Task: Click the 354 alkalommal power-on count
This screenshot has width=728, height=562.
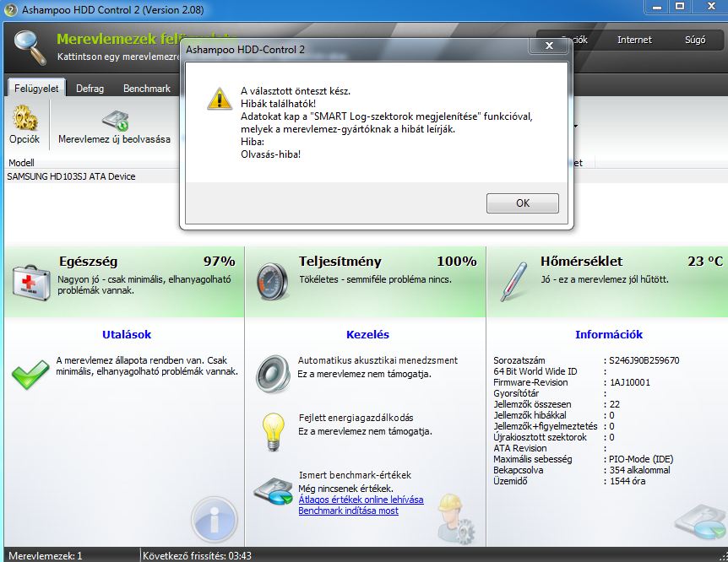Action: pos(640,470)
